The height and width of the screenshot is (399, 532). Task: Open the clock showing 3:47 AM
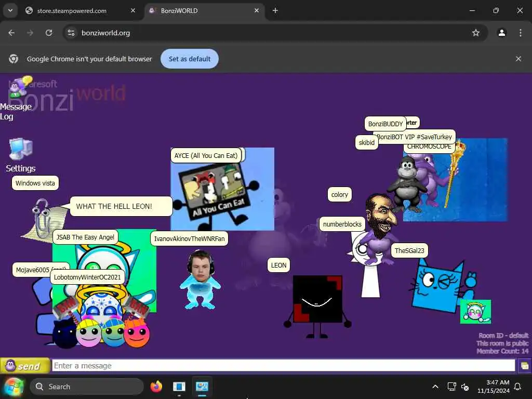click(494, 387)
